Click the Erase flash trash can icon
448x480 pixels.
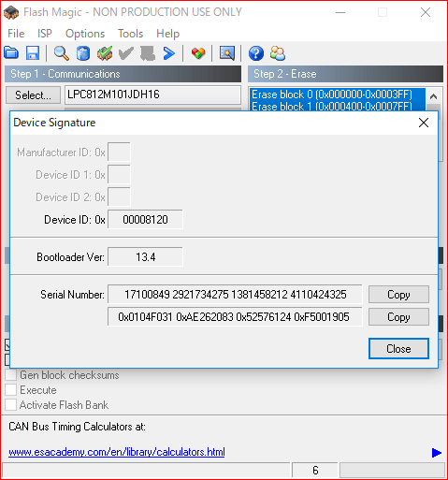coord(83,53)
